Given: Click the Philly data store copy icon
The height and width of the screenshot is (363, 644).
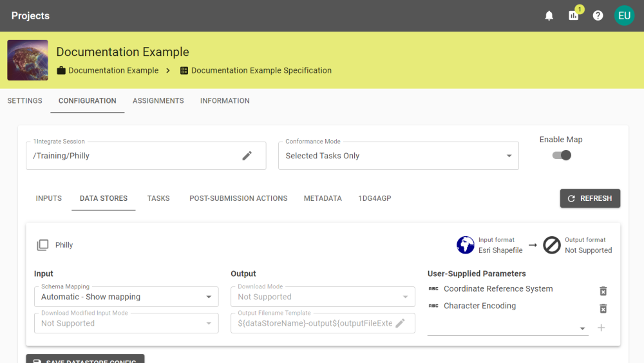Looking at the screenshot, I should pos(43,245).
